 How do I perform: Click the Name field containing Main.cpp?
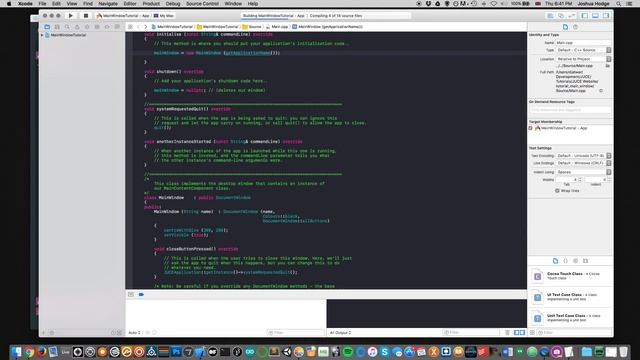coord(583,42)
